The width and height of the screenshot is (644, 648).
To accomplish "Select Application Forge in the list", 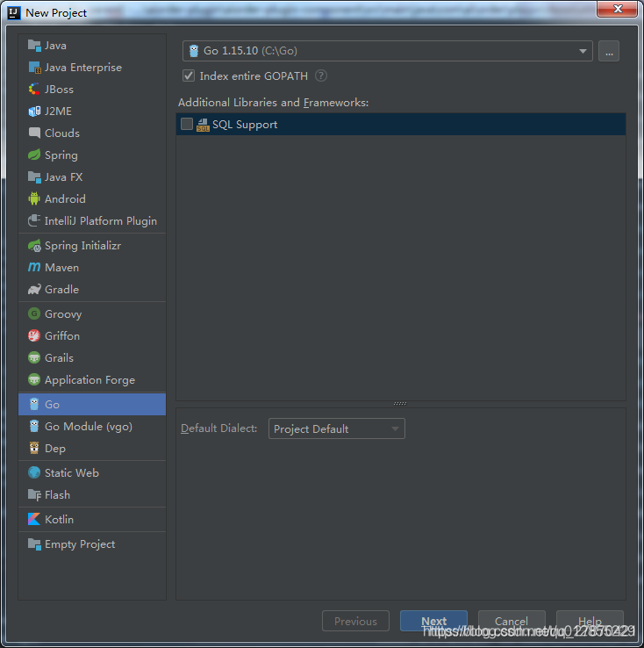I will coord(92,379).
